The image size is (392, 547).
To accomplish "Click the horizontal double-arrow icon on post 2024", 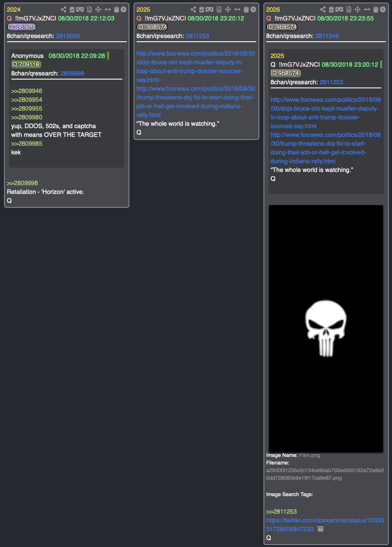I will click(x=108, y=10).
